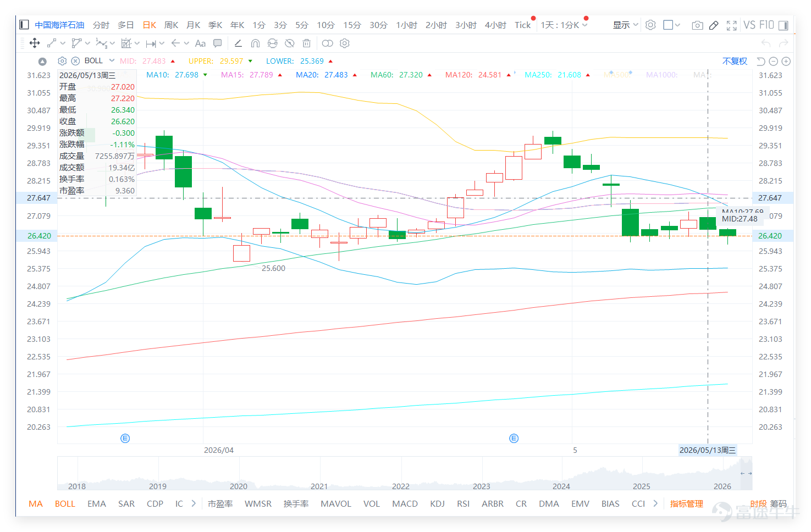
Task: Click the first E earnings marker
Action: click(x=125, y=438)
